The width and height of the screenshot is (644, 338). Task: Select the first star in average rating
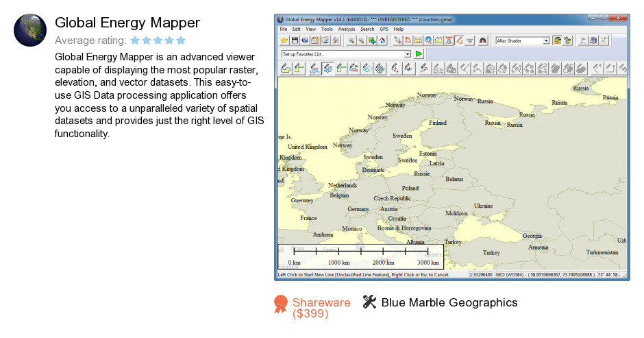click(135, 40)
